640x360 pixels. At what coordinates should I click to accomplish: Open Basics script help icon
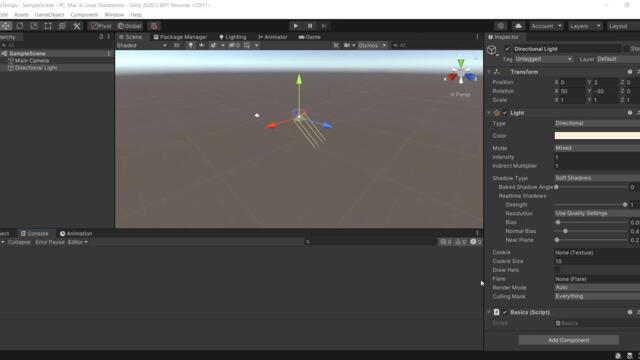click(x=630, y=312)
